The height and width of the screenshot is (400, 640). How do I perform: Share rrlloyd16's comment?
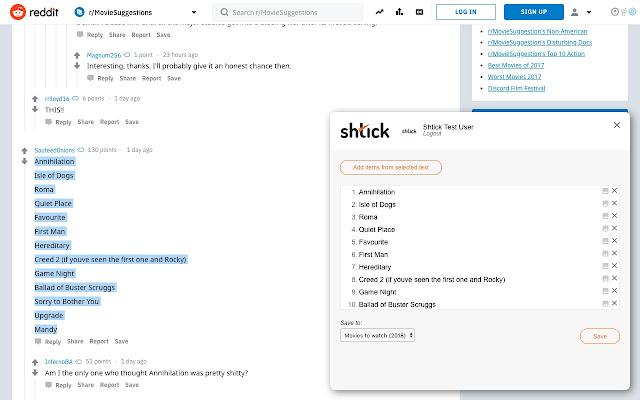pyautogui.click(x=86, y=122)
